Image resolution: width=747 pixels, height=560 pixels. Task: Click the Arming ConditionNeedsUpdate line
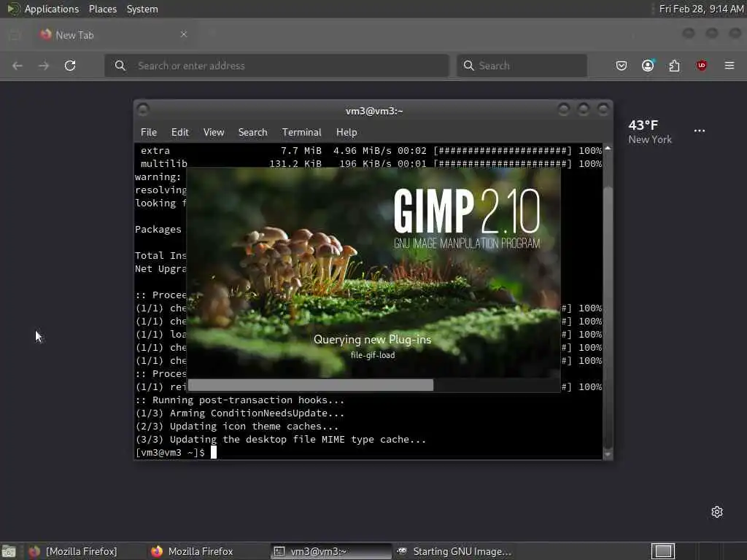239,413
